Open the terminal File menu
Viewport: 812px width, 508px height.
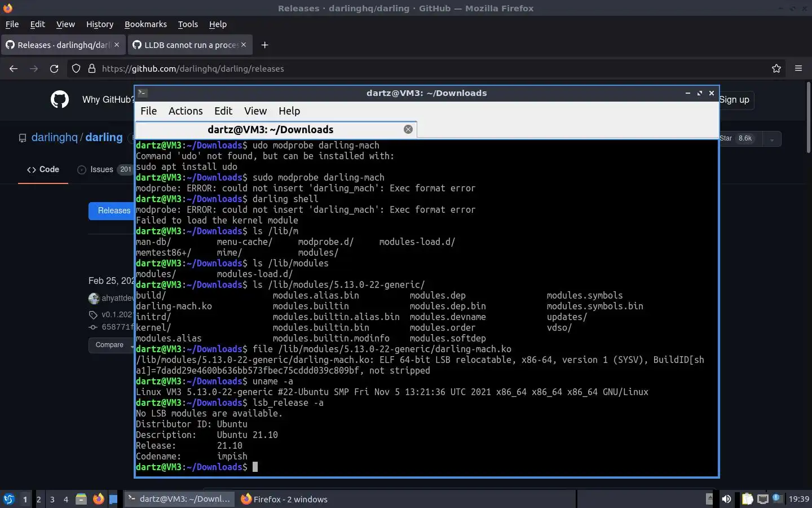[x=148, y=111]
